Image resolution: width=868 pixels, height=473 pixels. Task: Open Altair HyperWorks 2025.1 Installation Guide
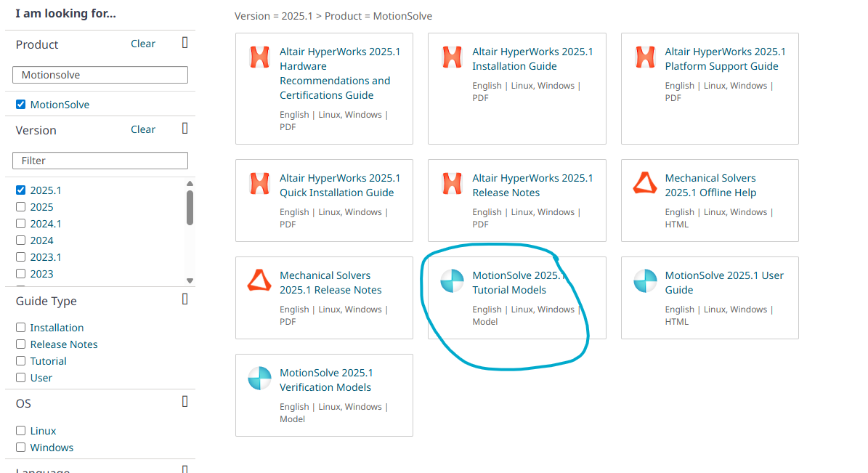pos(532,59)
